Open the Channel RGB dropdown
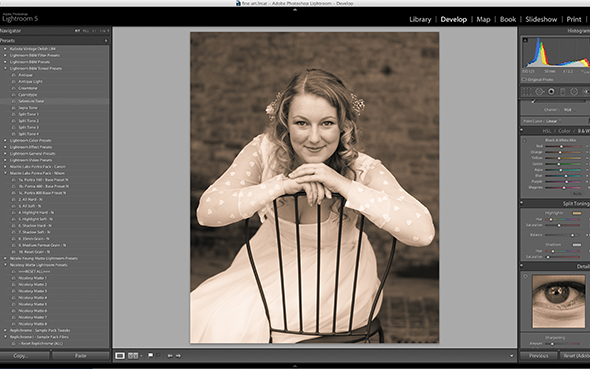590x369 pixels. click(568, 110)
